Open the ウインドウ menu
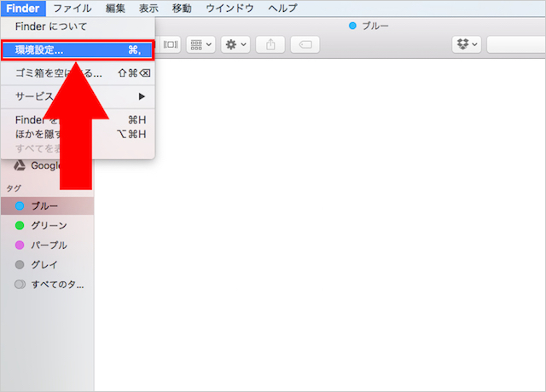This screenshot has width=546, height=392. [229, 8]
